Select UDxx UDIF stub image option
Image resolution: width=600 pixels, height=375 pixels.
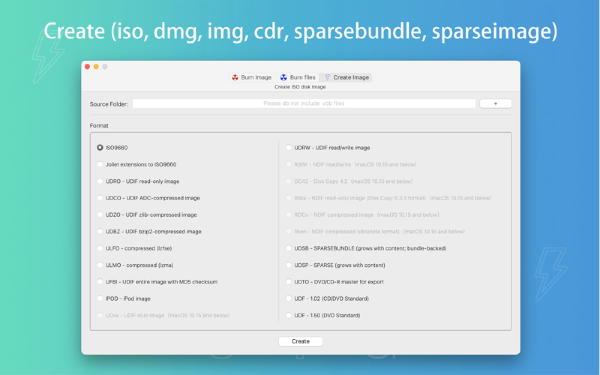[x=163, y=315]
